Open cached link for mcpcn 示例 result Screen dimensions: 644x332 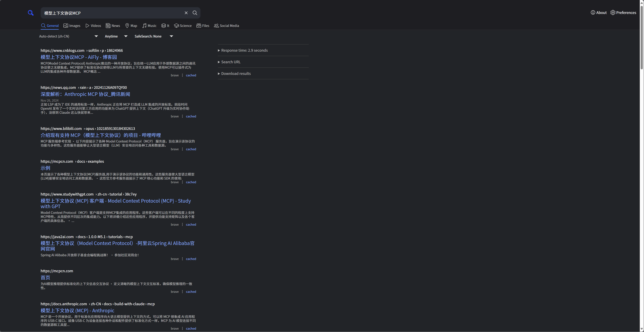[x=191, y=182]
